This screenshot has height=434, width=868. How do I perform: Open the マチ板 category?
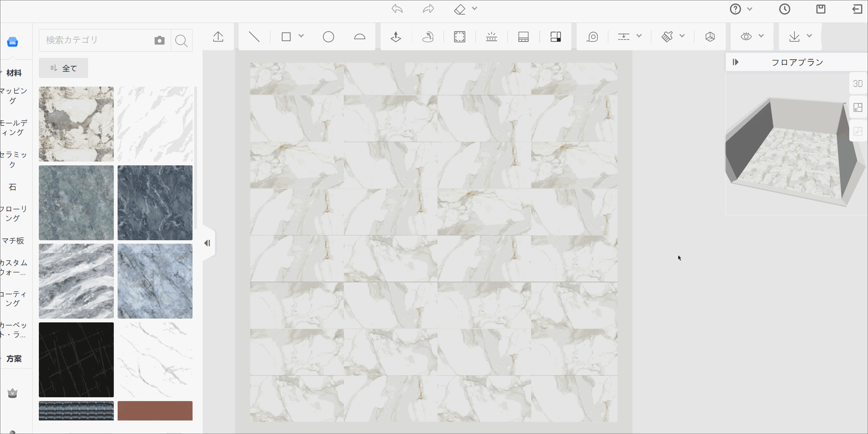[13, 241]
